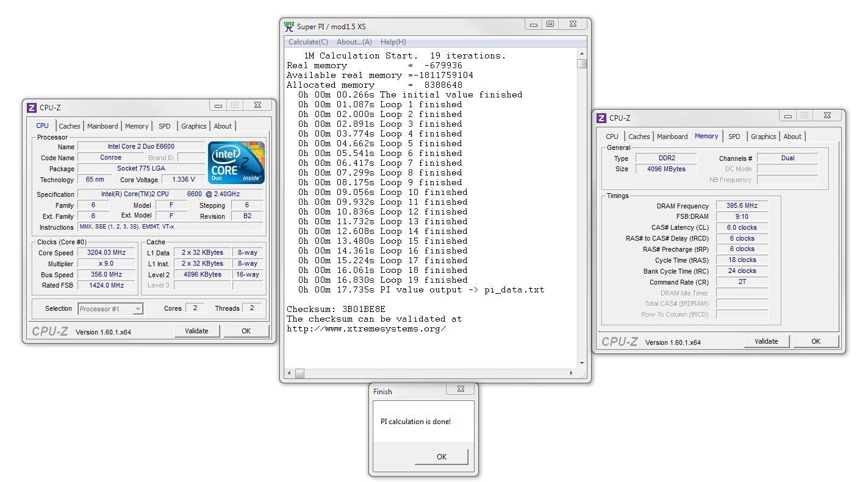Click the Level 2 cache value 4096 KBytes
Viewport: 868px width, 482px height.
[203, 274]
